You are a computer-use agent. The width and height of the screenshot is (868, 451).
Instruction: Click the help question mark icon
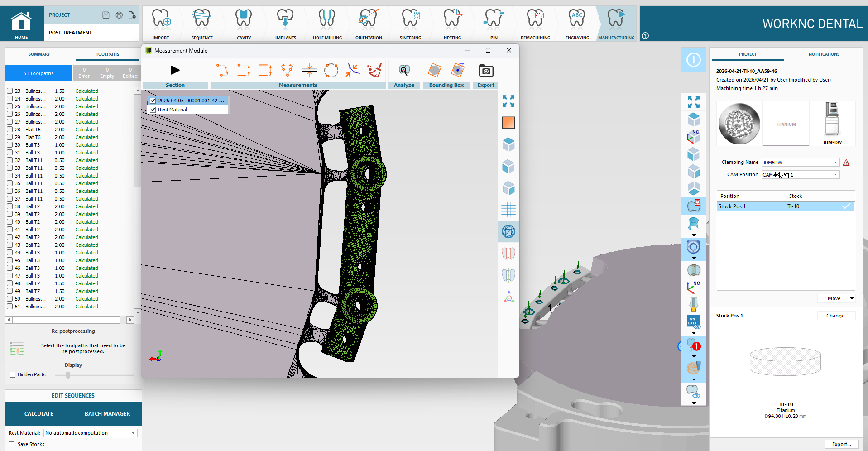coord(645,36)
